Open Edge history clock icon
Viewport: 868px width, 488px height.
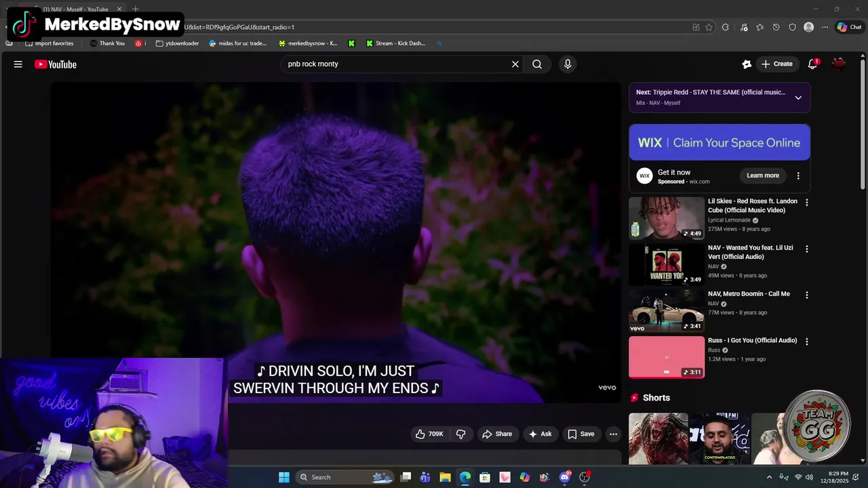776,27
